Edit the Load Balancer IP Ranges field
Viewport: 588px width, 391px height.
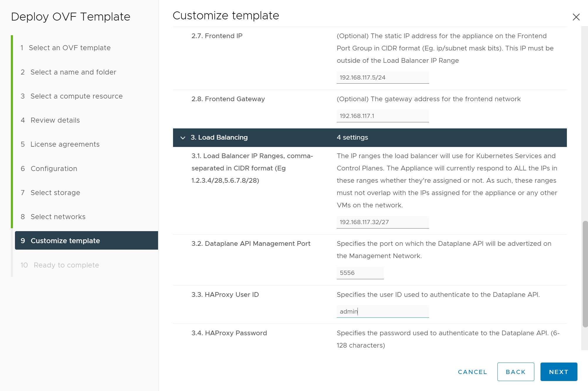click(382, 222)
